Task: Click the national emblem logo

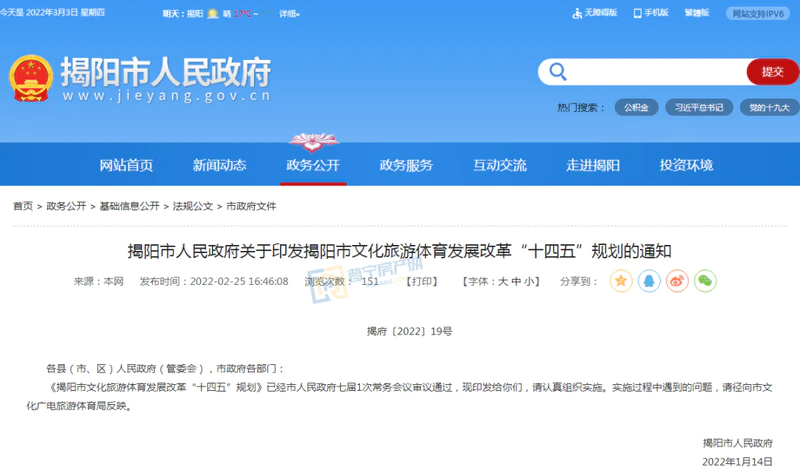Action: [x=31, y=79]
